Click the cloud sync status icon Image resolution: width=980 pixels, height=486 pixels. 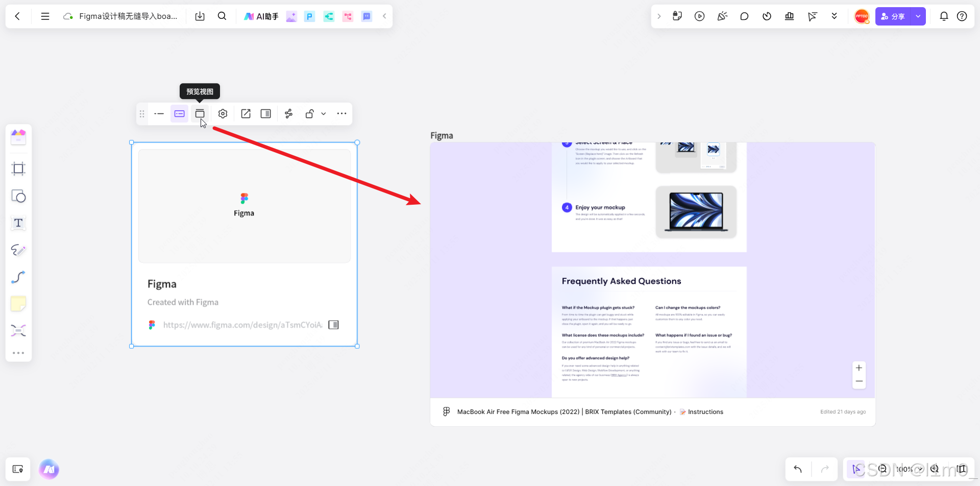tap(68, 16)
